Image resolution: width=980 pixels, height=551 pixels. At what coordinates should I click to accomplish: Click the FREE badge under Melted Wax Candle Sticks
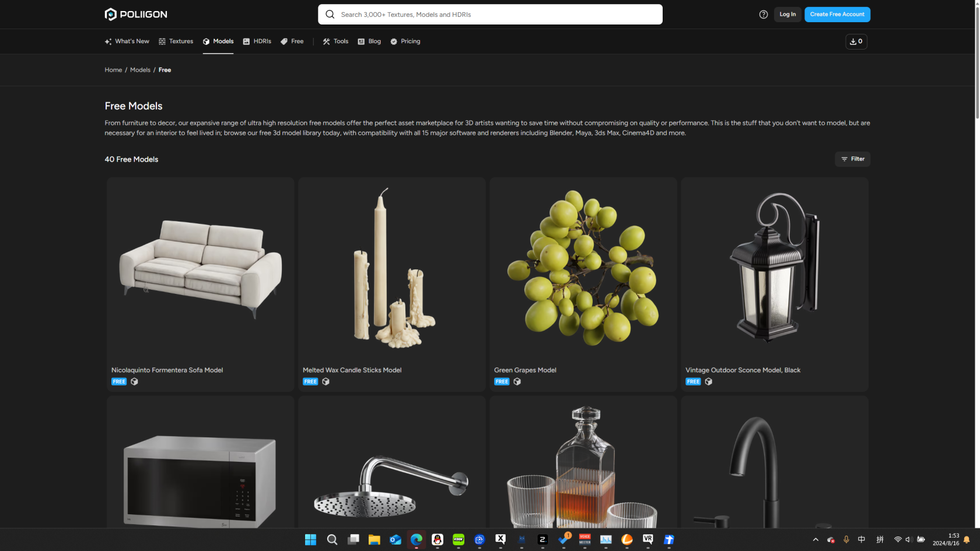coord(310,381)
